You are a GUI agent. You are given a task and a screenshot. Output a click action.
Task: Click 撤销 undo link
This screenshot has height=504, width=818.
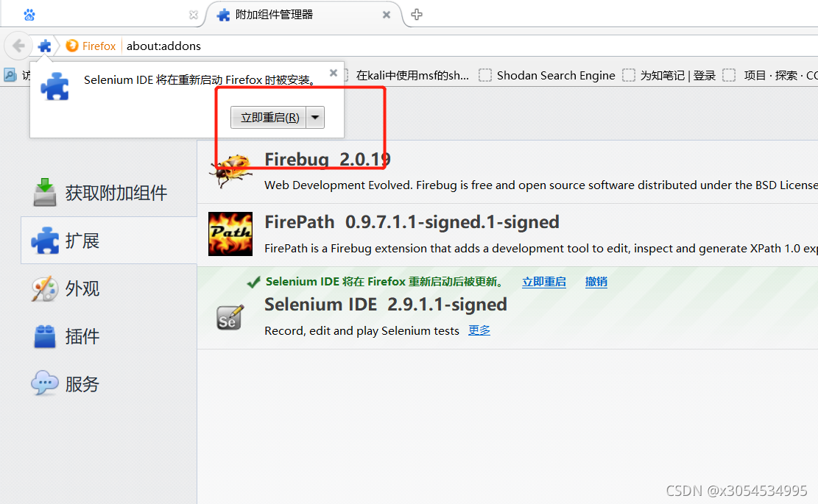[x=596, y=282]
